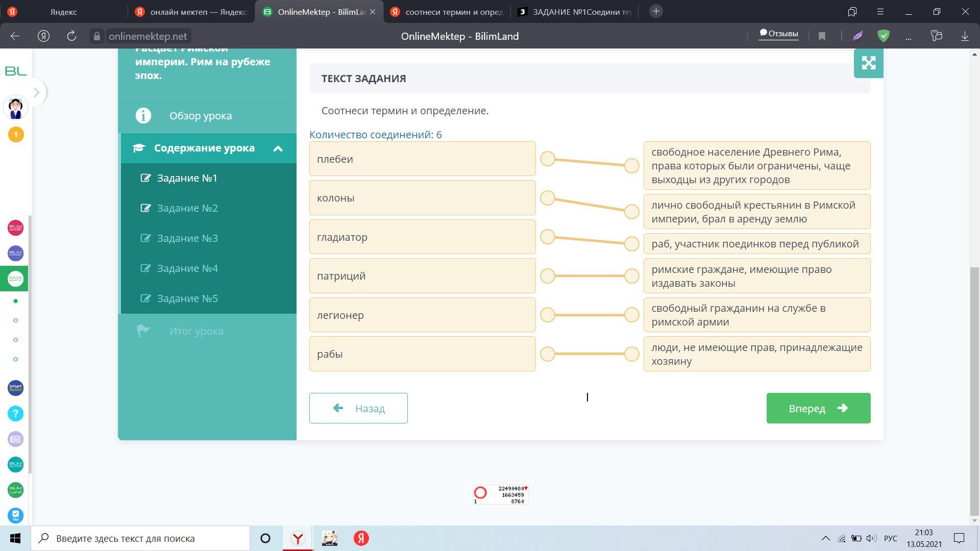
Task: Open Задание №3 in the lesson menu
Action: coord(187,238)
